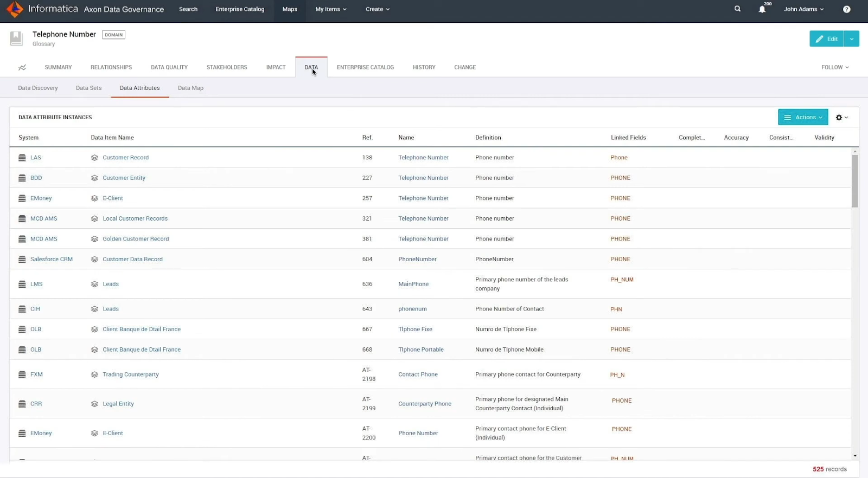Click system icon in the CRR row

[x=22, y=404]
